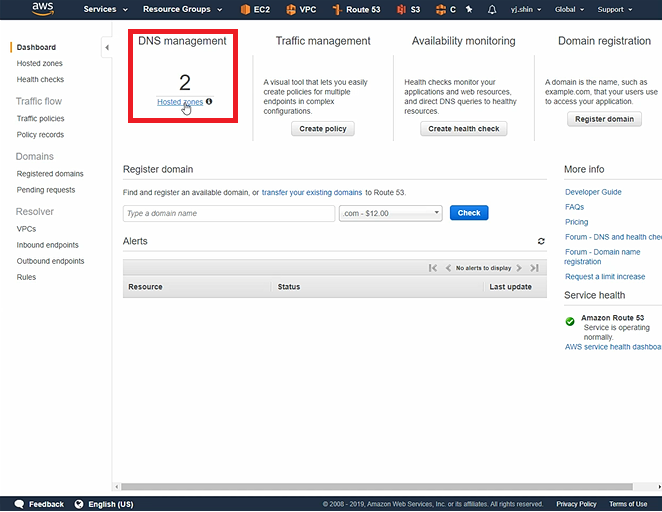Click the pin shortcuts icon
Image resolution: width=662 pixels, height=512 pixels.
(x=469, y=9)
